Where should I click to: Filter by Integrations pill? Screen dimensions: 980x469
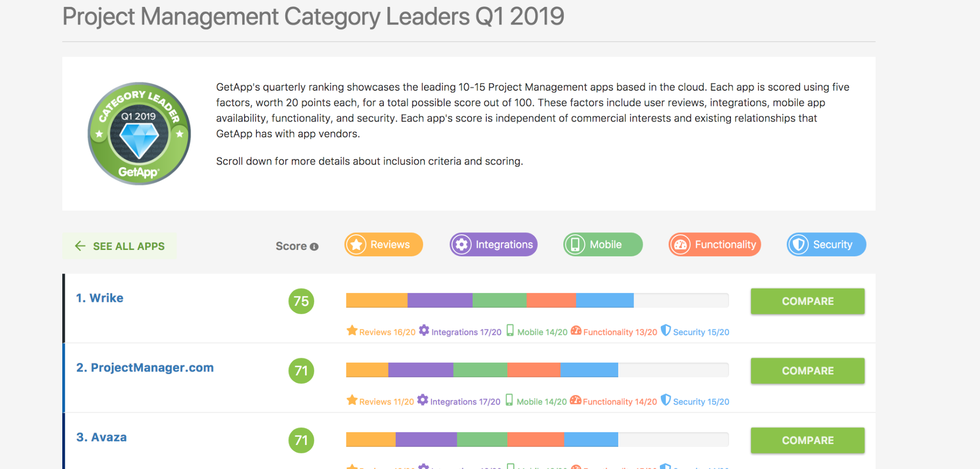coord(494,245)
